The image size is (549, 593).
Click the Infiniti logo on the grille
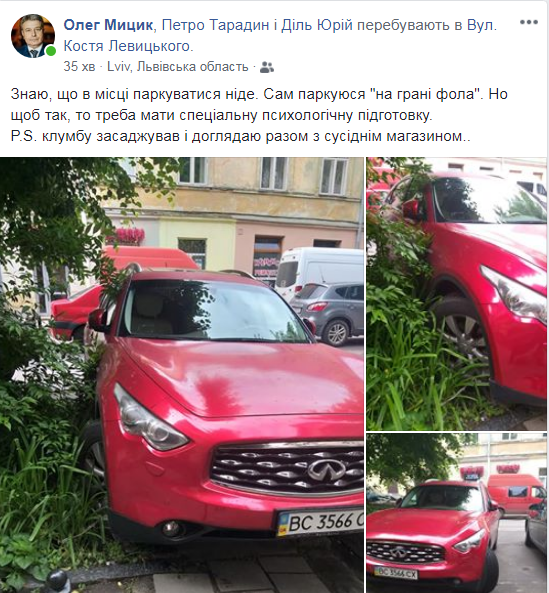(325, 470)
